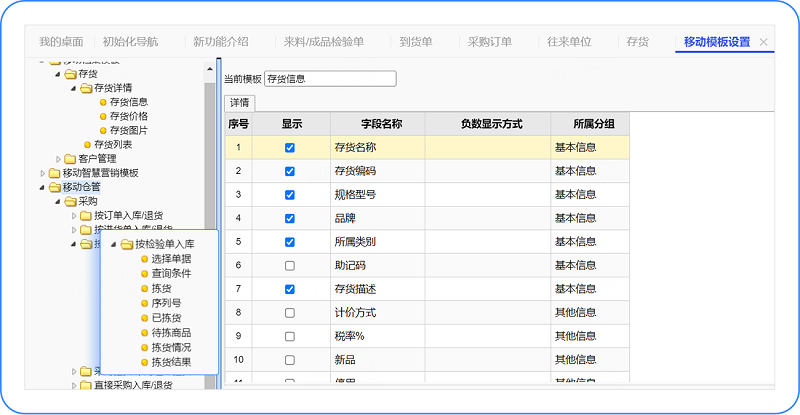
Task: Select the 详情 sub-tab
Action: (x=240, y=103)
